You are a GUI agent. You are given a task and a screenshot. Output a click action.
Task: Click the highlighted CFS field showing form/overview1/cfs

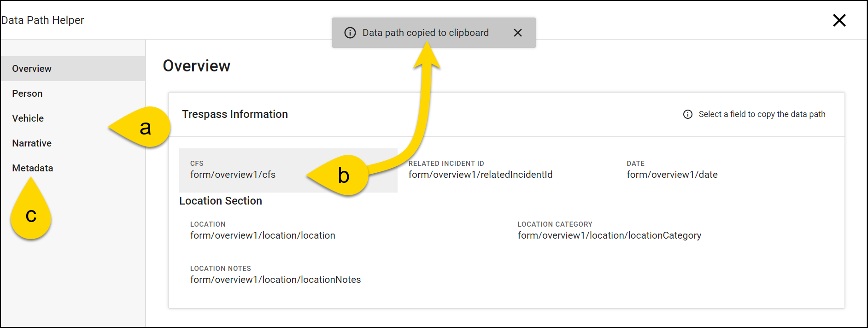[233, 175]
